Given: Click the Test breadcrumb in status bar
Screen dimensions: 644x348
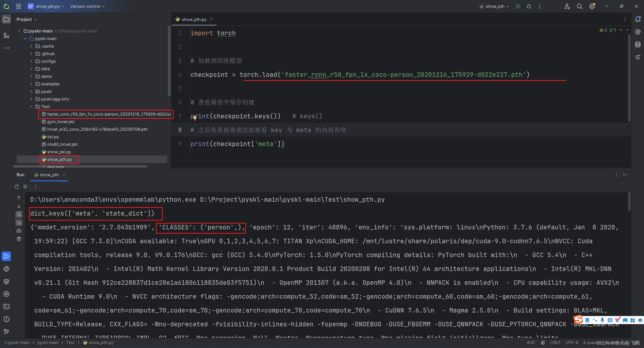Looking at the screenshot, I should 70,342.
